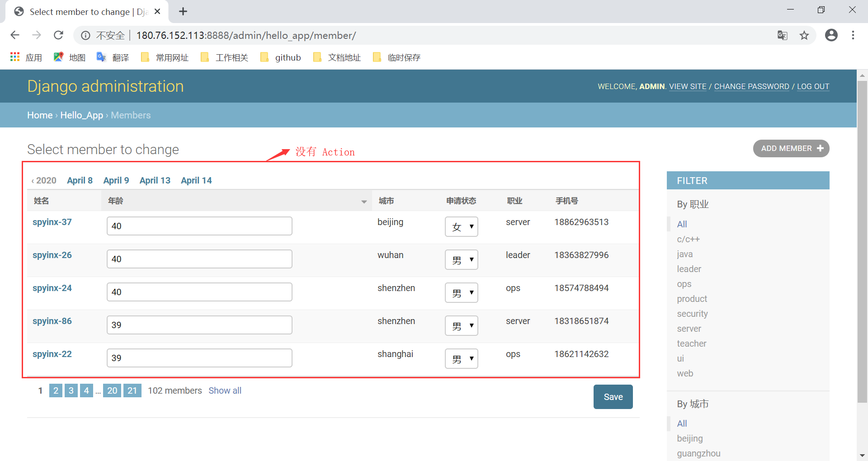This screenshot has width=868, height=461.
Task: Open member spyinx-26
Action: click(x=52, y=255)
